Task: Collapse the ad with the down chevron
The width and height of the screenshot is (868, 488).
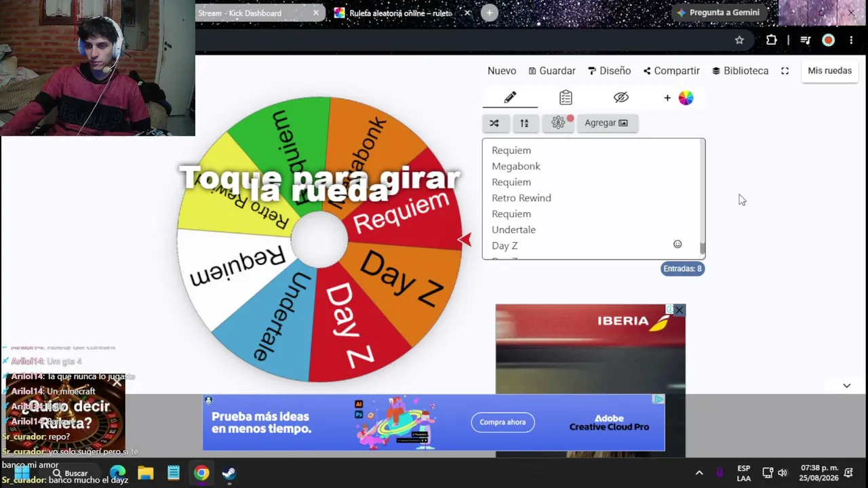Action: pos(846,386)
